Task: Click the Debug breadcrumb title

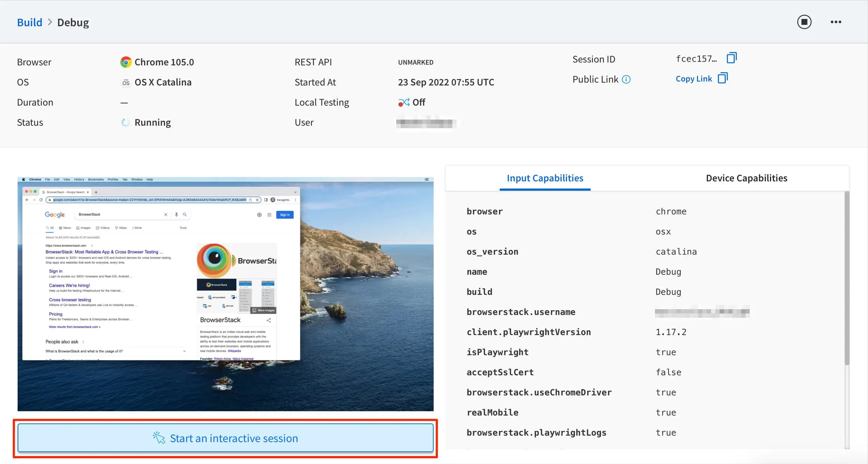Action: coord(73,22)
